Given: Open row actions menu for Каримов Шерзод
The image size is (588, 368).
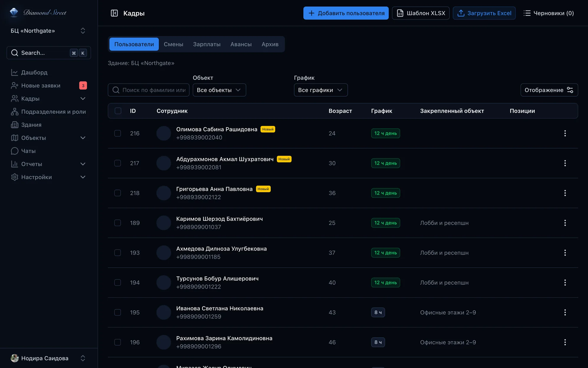Looking at the screenshot, I should (x=565, y=223).
